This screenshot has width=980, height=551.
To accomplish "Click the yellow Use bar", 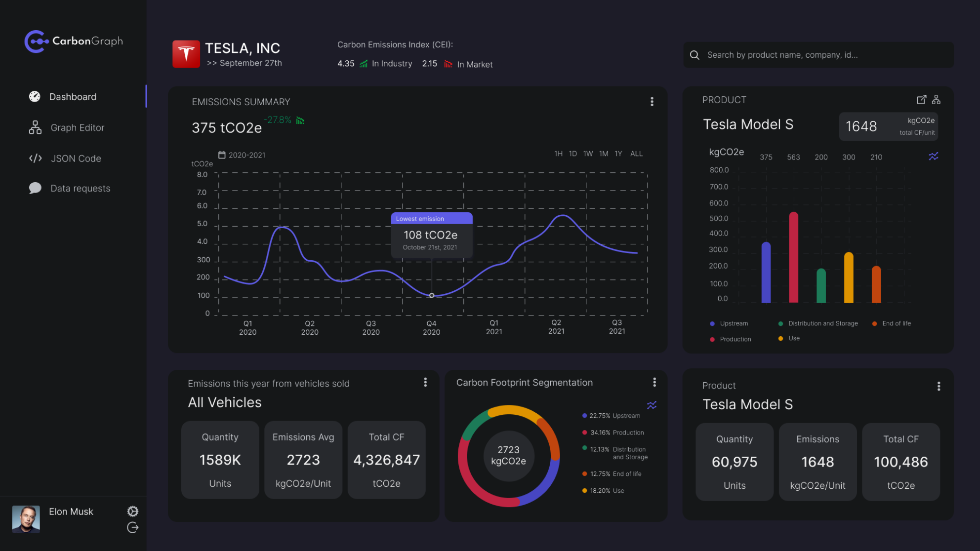I will click(849, 277).
